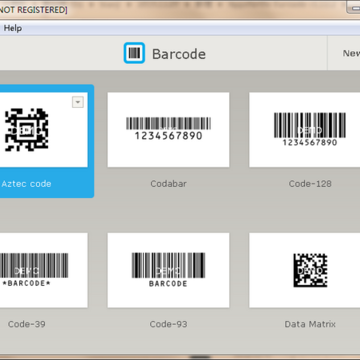Image resolution: width=360 pixels, height=360 pixels.
Task: Click the New button in the header
Action: coord(351,53)
